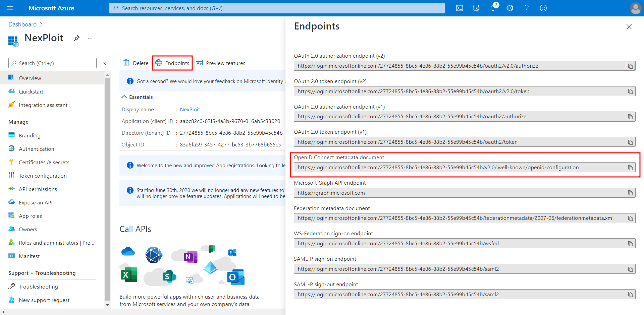Screen dimensions: 644x315
Task: Click the Object ID value
Action: coord(230,144)
